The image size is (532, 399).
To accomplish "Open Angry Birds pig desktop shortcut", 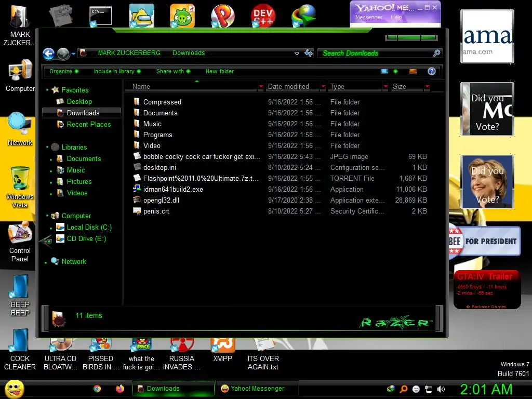I will coord(182,15).
